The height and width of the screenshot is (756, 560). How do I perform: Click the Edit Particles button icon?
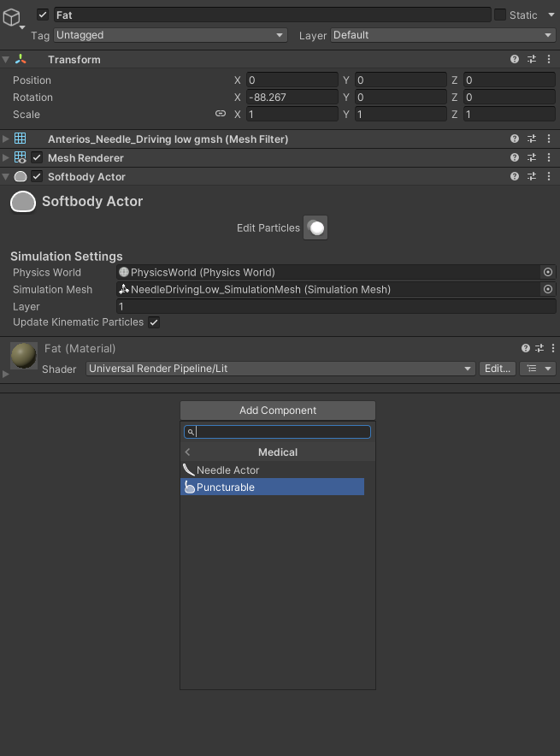point(315,228)
